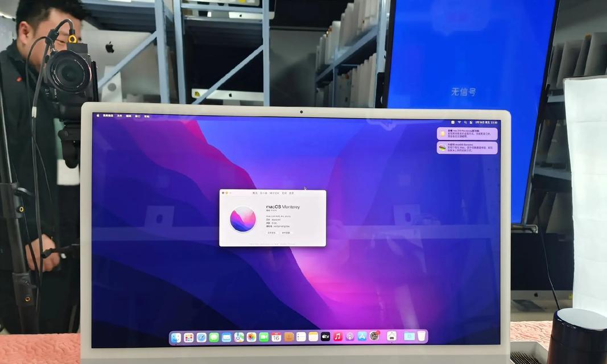The width and height of the screenshot is (607, 364).
Task: Start FaceTime from the Dock
Action: pyautogui.click(x=263, y=337)
